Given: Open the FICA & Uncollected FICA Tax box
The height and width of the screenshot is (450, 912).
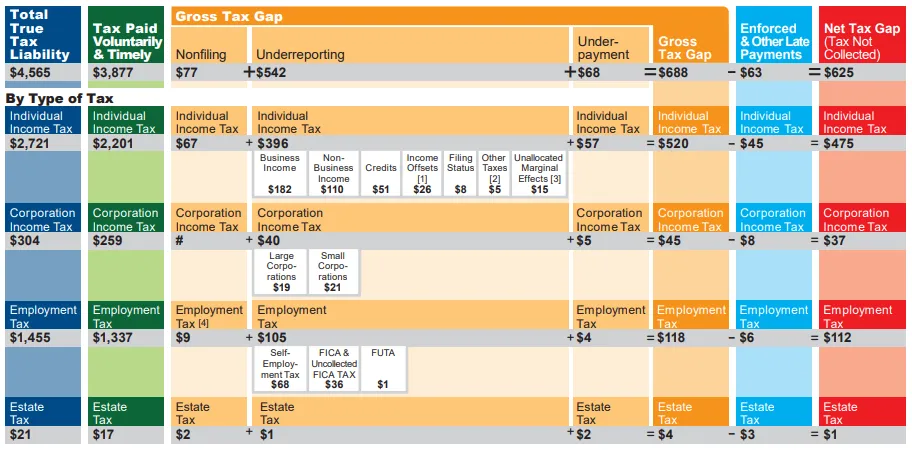Looking at the screenshot, I should click(x=332, y=368).
